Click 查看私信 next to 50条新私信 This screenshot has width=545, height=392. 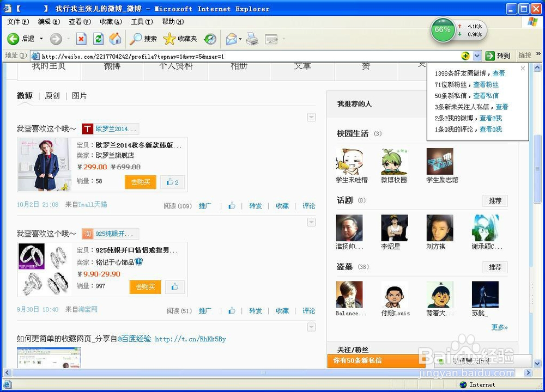pos(486,95)
